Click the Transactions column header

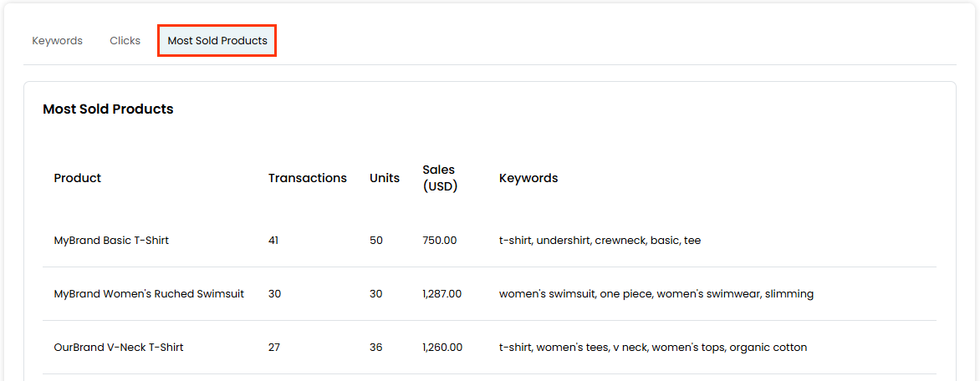coord(307,178)
